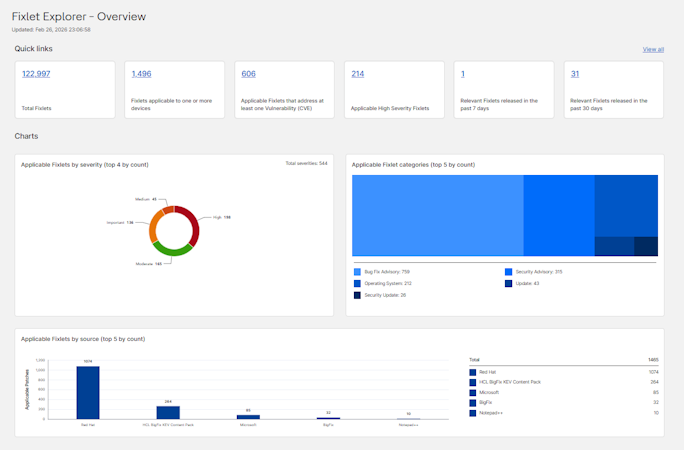684x450 pixels.
Task: Click the BigFix bar in source chart
Action: point(328,418)
